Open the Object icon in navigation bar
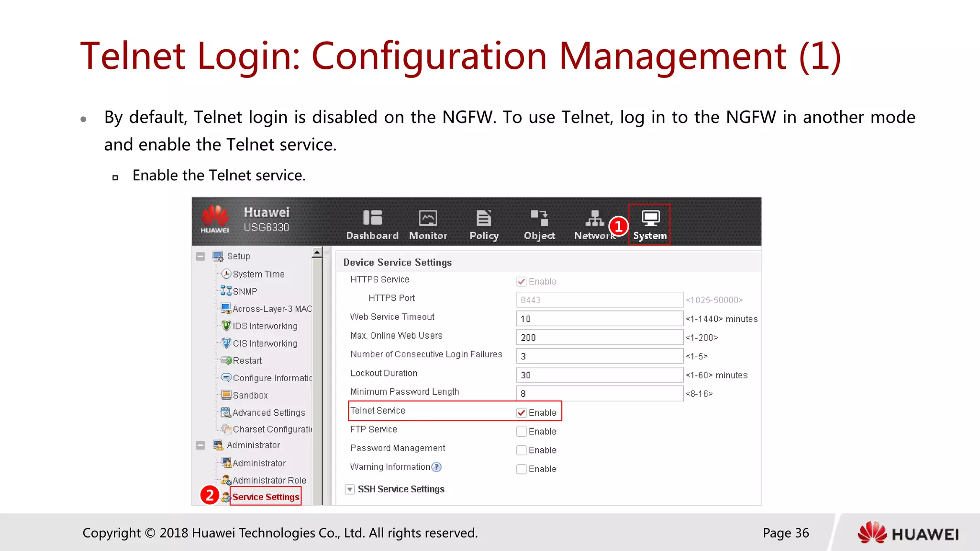The width and height of the screenshot is (980, 551). click(539, 218)
